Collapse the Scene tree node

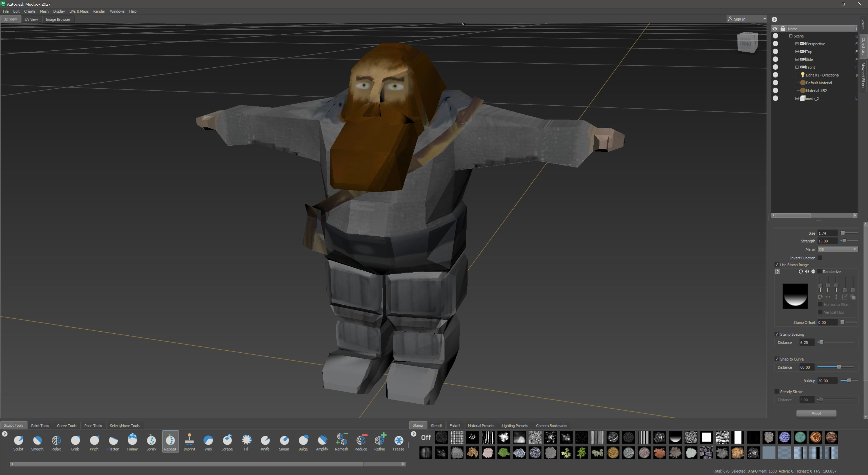(790, 36)
